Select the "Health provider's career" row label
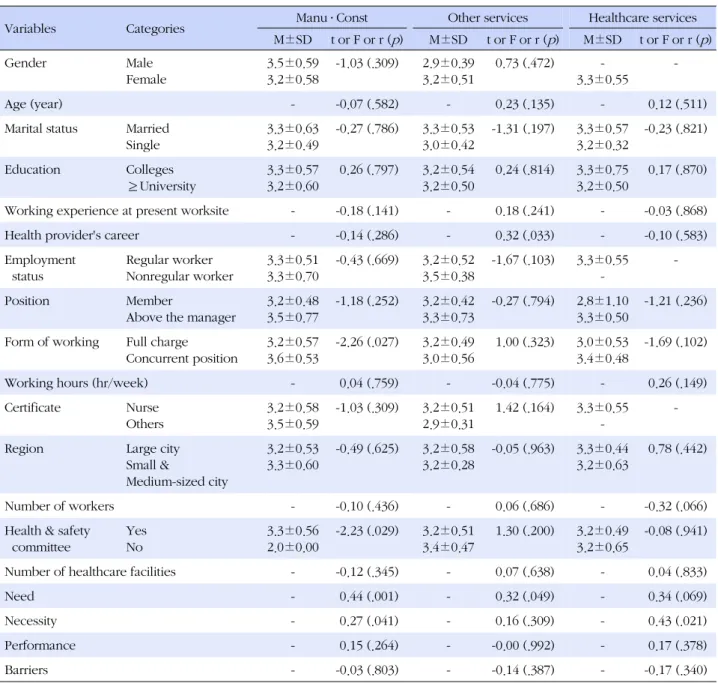 pyautogui.click(x=71, y=235)
